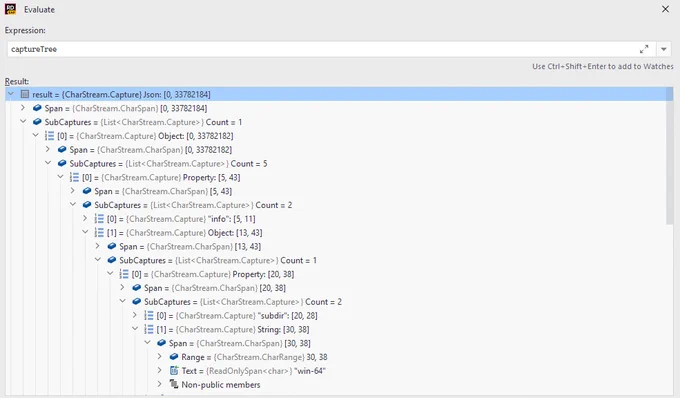This screenshot has height=398, width=680.
Task: Expand the Non-public members node
Action: click(x=160, y=384)
